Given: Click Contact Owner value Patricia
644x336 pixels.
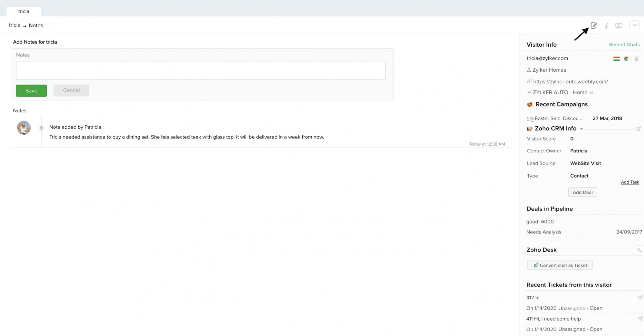Looking at the screenshot, I should click(579, 151).
